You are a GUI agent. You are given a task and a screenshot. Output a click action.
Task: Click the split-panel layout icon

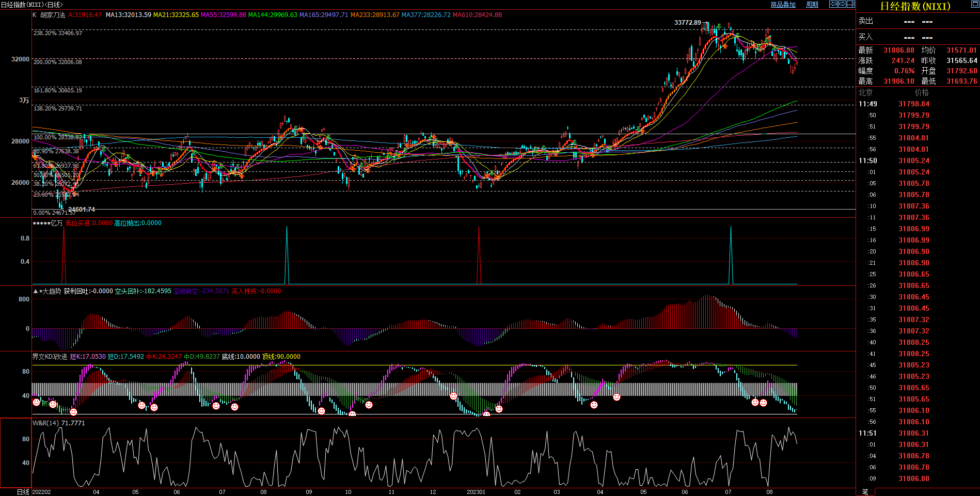click(851, 4)
